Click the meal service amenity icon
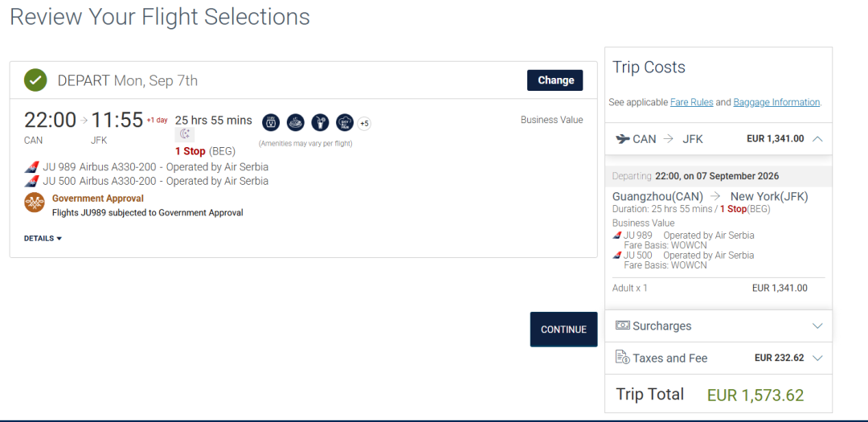The image size is (868, 422). (296, 122)
